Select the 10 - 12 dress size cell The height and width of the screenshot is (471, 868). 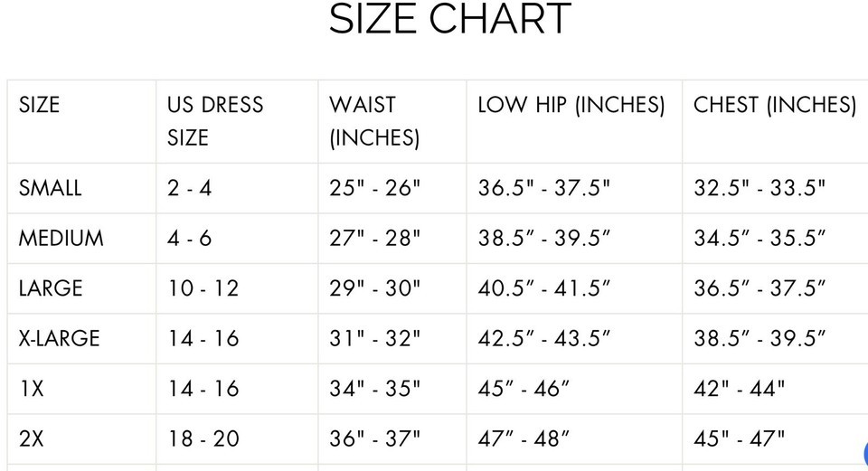[203, 288]
